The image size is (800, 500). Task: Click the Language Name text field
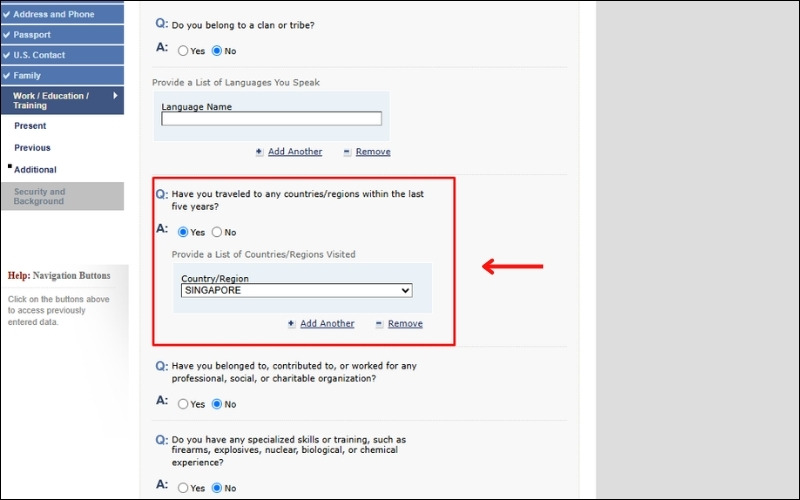pyautogui.click(x=272, y=119)
